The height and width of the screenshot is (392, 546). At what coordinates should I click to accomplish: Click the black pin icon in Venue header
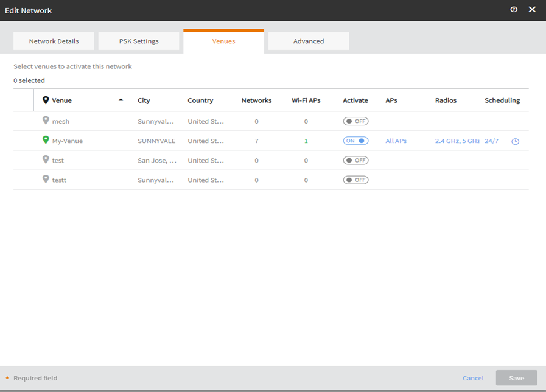tap(46, 100)
